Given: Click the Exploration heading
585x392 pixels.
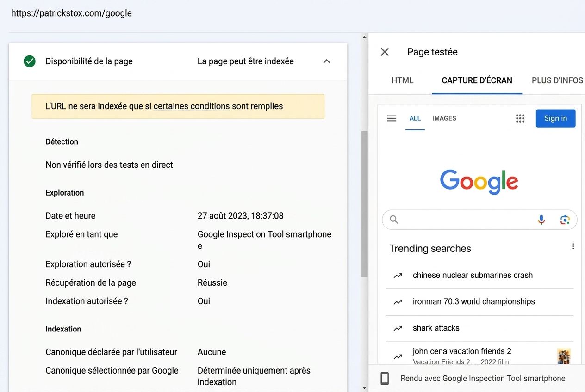Looking at the screenshot, I should coord(65,192).
